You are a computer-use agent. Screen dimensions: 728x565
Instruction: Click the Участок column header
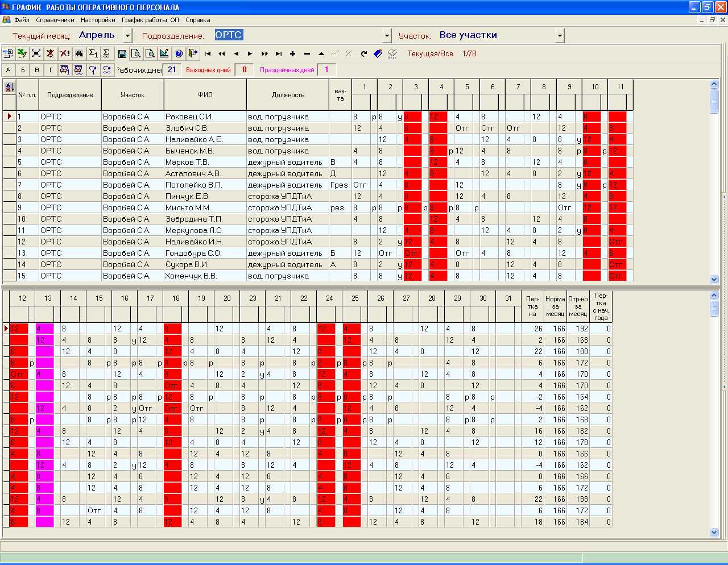tap(133, 95)
